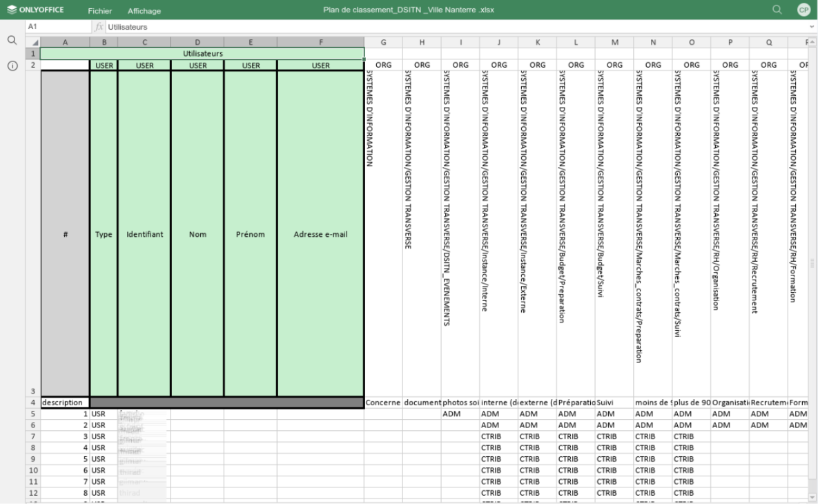The width and height of the screenshot is (818, 504).
Task: Click the merged Utilisateurs header cell
Action: click(203, 52)
